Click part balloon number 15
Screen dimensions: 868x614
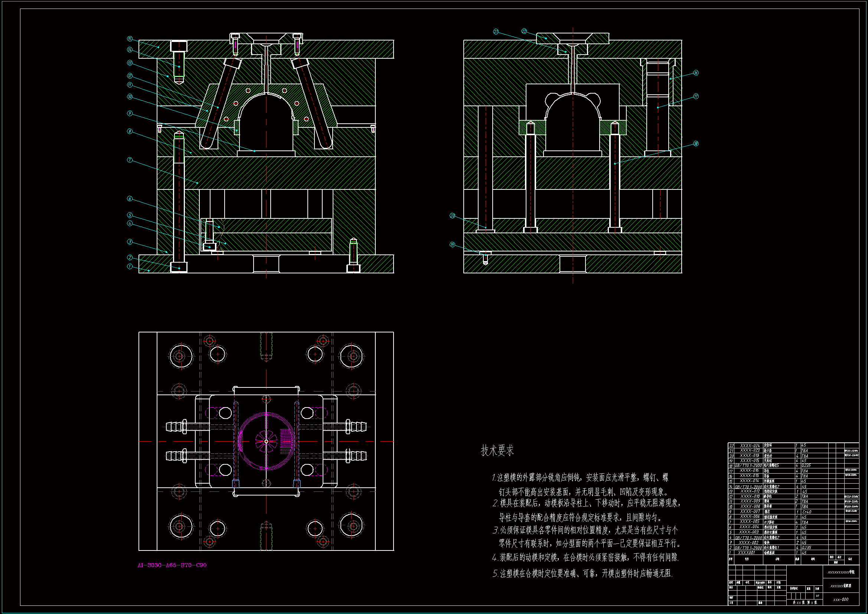(x=130, y=39)
